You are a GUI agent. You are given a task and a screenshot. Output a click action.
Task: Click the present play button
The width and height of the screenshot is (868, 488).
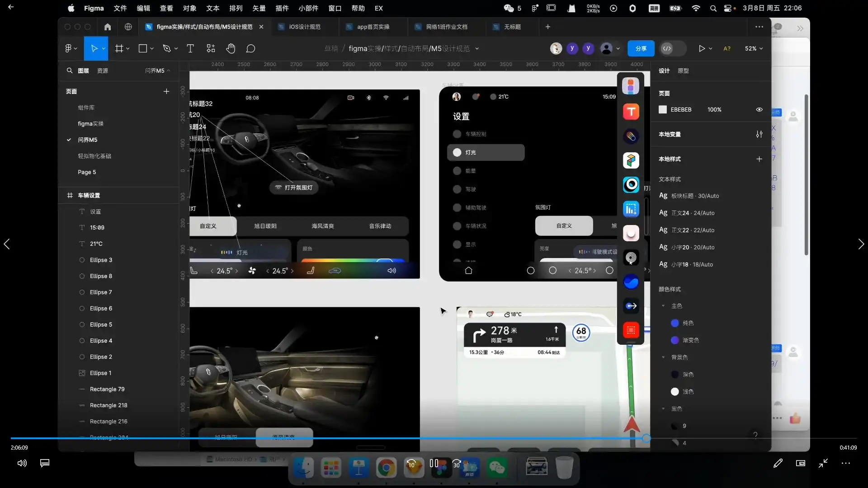coord(701,48)
